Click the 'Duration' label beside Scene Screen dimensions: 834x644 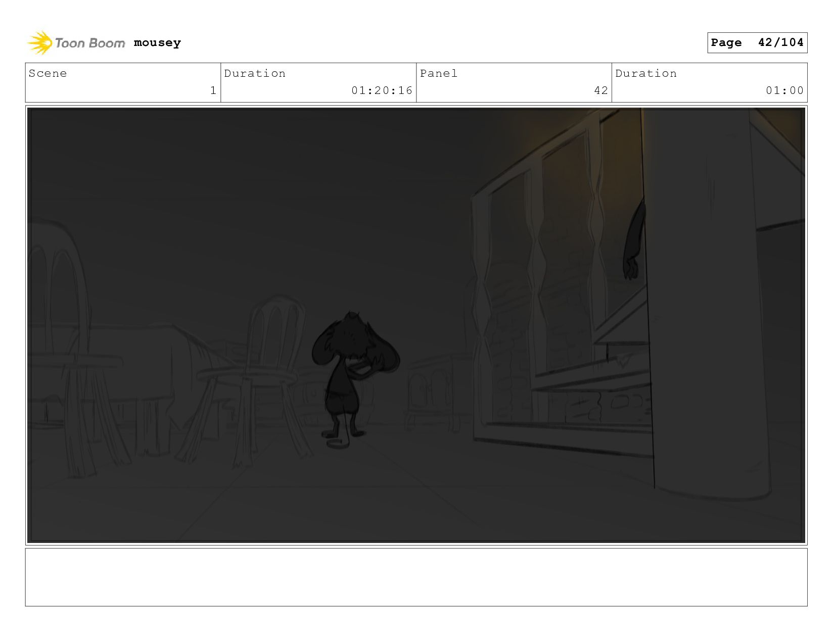[255, 73]
